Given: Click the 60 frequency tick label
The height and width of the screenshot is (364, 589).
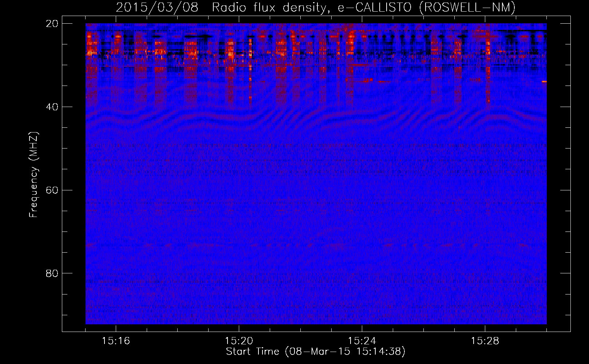Looking at the screenshot, I should coord(52,190).
